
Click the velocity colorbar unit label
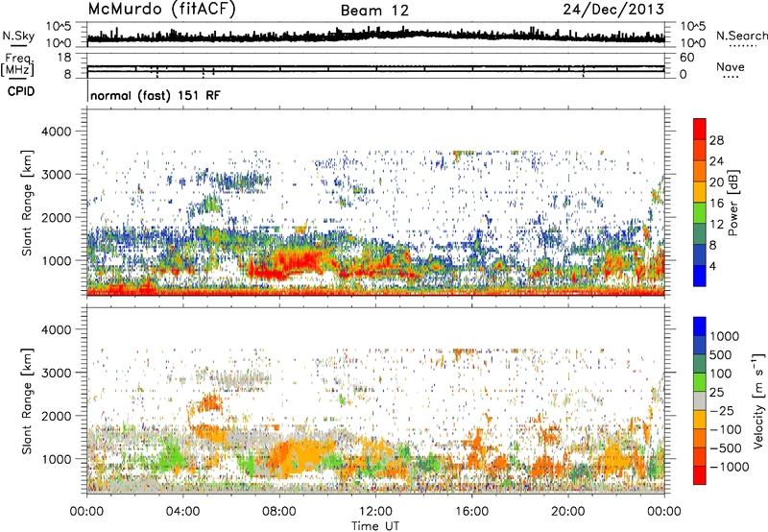758,400
